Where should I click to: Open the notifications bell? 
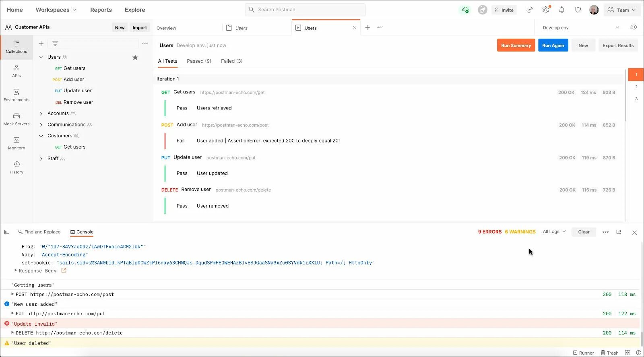tap(562, 10)
